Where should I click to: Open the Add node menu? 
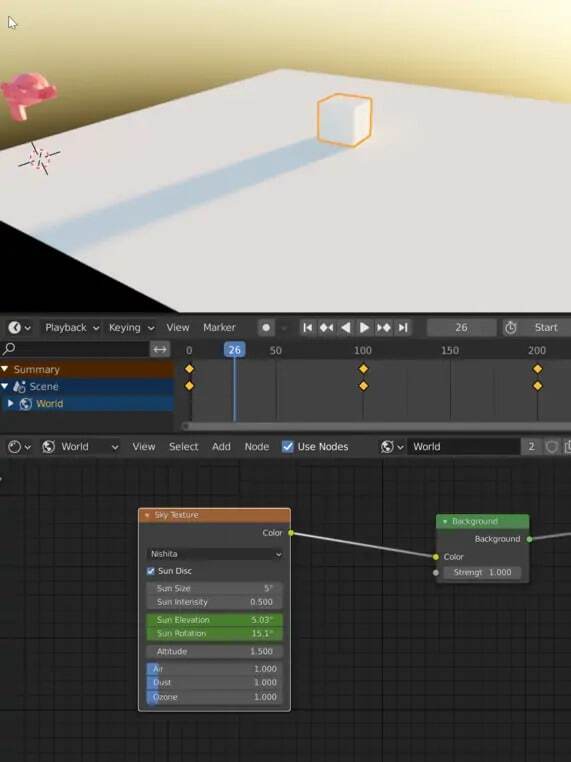[x=221, y=447]
